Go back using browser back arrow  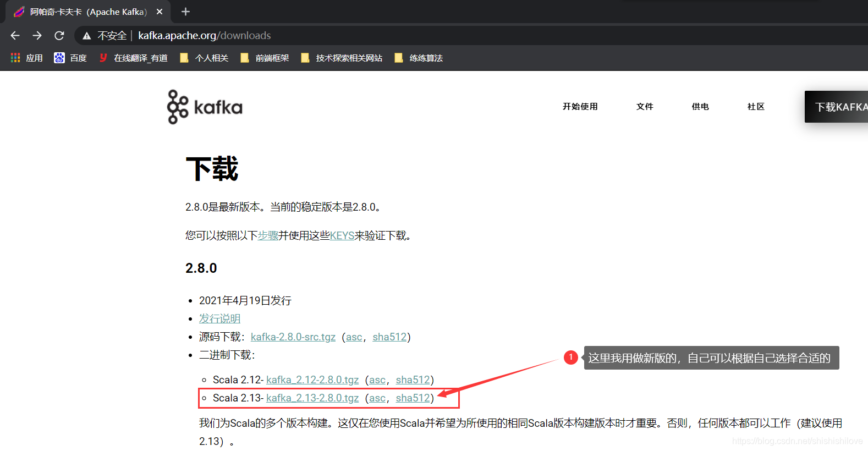tap(15, 36)
